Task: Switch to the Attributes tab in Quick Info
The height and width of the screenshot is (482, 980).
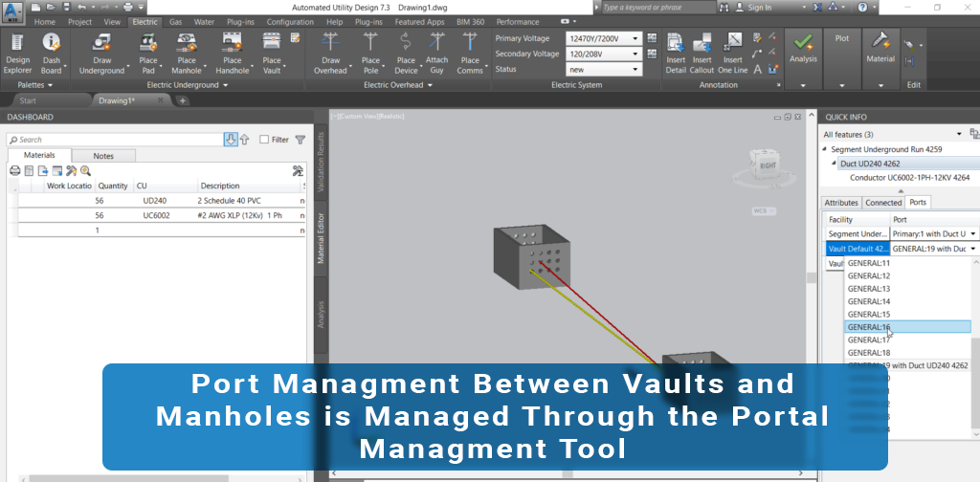Action: pyautogui.click(x=840, y=203)
